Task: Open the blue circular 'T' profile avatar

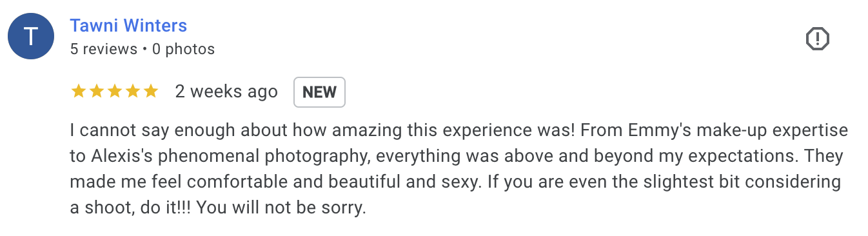Action: click(x=31, y=37)
